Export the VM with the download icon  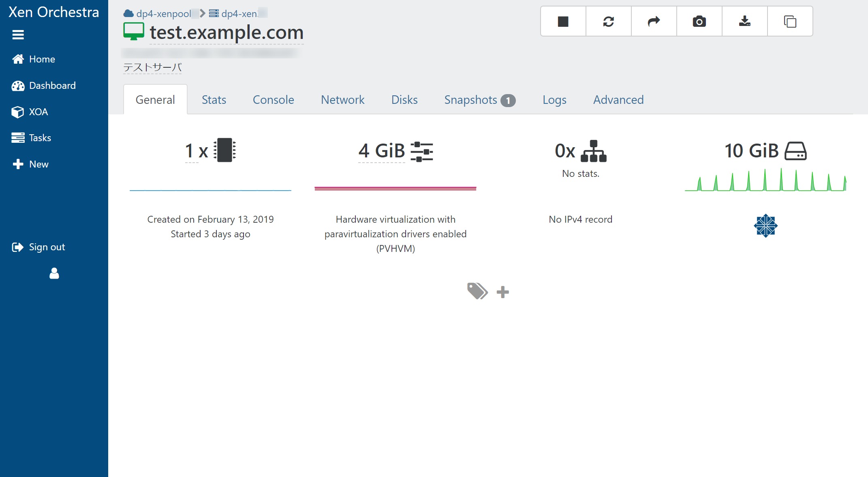click(x=745, y=21)
